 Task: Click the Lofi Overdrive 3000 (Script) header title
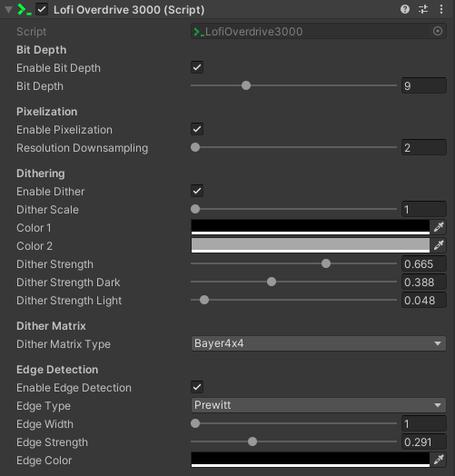(x=129, y=10)
